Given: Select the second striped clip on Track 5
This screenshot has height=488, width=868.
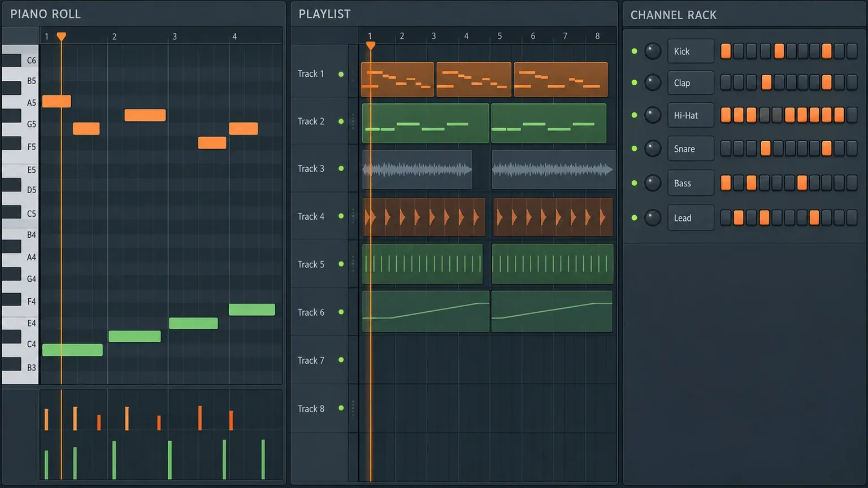Looking at the screenshot, I should (x=552, y=264).
